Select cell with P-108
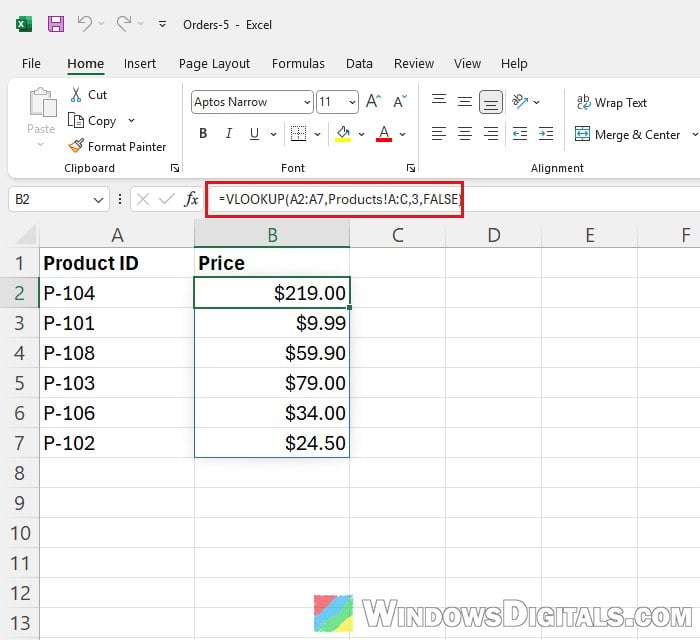 (x=117, y=353)
